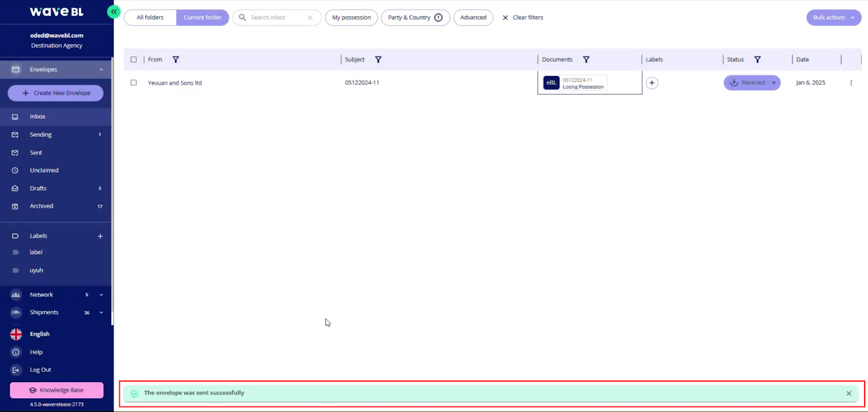This screenshot has height=412, width=868.
Task: Switch to Current folder
Action: [202, 17]
